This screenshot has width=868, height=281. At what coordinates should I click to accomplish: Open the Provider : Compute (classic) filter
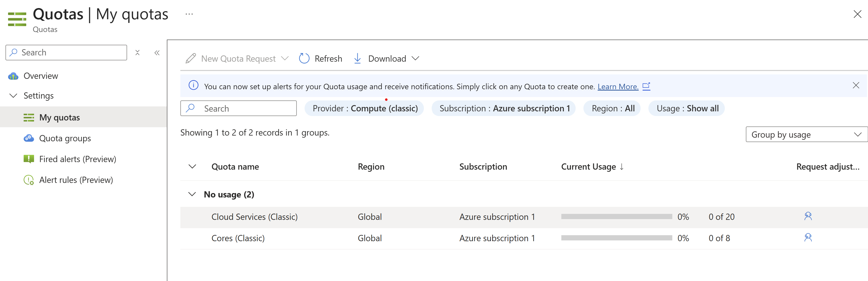365,108
